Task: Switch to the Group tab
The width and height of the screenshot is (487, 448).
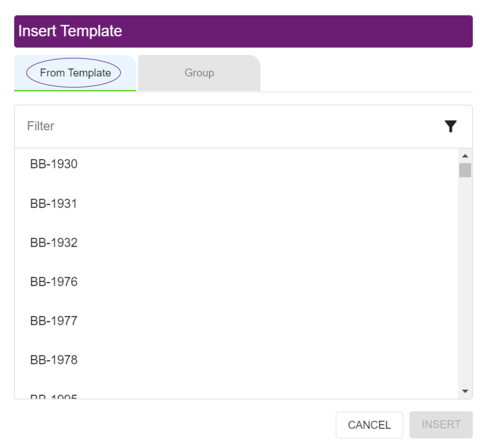Action: pos(199,73)
